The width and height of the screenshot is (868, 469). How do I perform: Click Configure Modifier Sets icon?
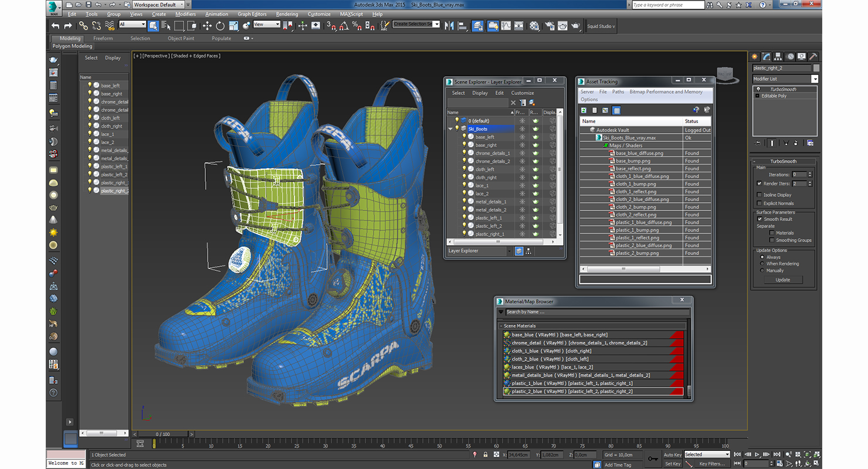click(x=810, y=142)
